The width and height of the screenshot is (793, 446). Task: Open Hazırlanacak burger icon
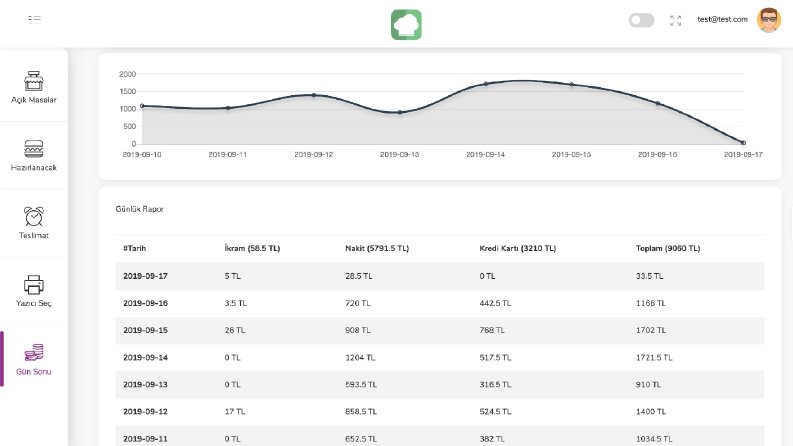pyautogui.click(x=34, y=149)
